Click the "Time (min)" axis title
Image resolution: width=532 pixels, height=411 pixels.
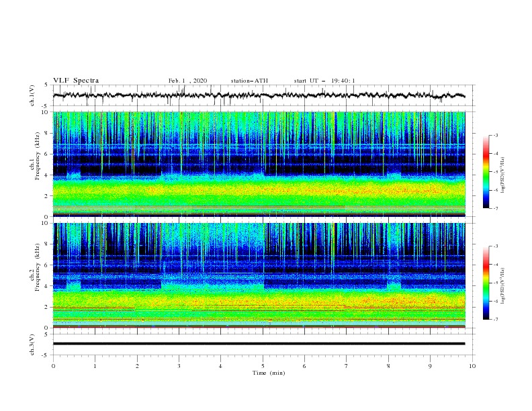click(x=269, y=373)
